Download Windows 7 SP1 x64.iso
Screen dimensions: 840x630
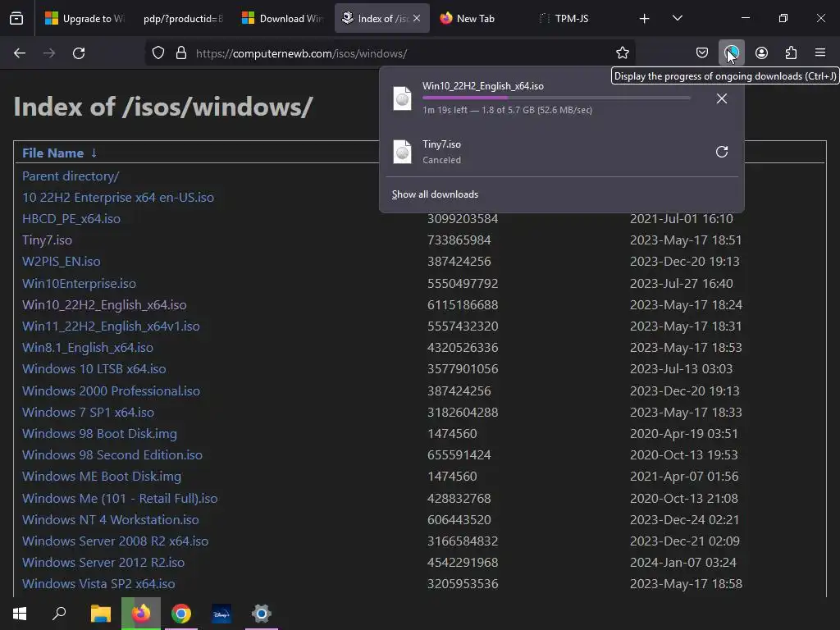[89, 413]
